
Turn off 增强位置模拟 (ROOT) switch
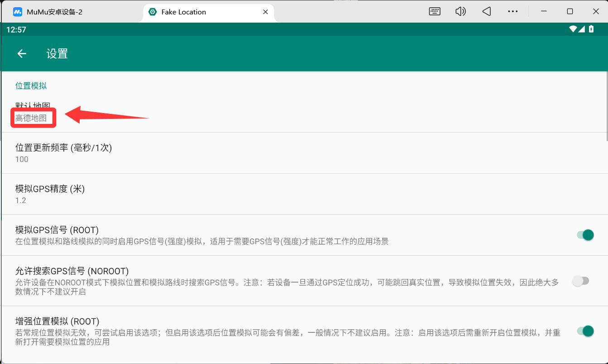[x=585, y=331]
